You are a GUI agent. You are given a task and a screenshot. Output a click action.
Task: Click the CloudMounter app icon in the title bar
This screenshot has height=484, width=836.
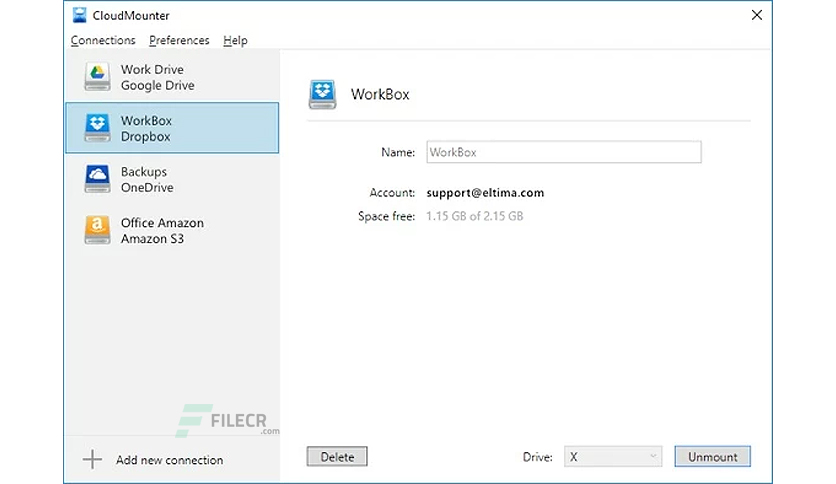coord(79,15)
